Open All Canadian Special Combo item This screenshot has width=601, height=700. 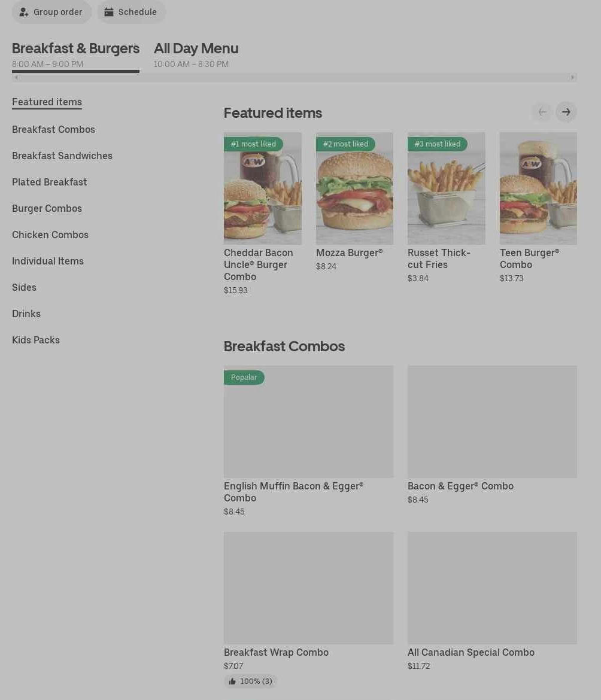point(492,588)
